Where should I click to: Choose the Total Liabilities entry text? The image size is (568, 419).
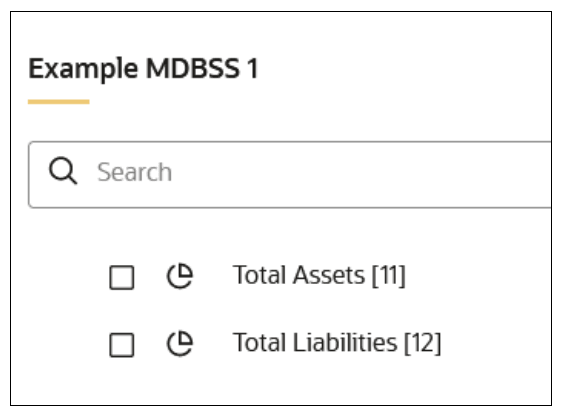pyautogui.click(x=337, y=343)
